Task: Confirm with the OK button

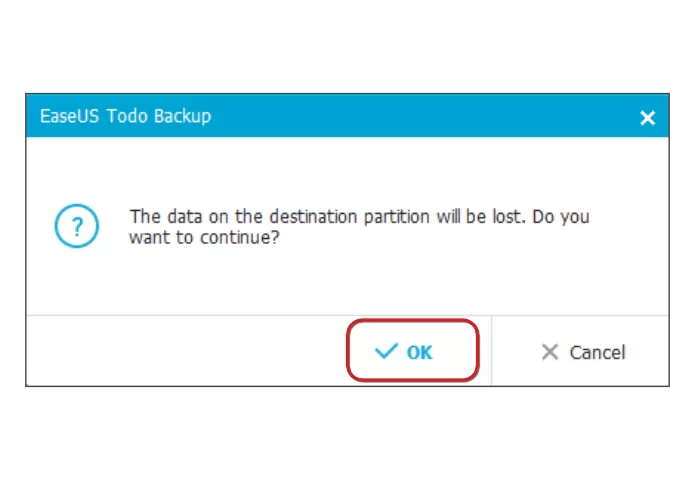Action: 412,351
